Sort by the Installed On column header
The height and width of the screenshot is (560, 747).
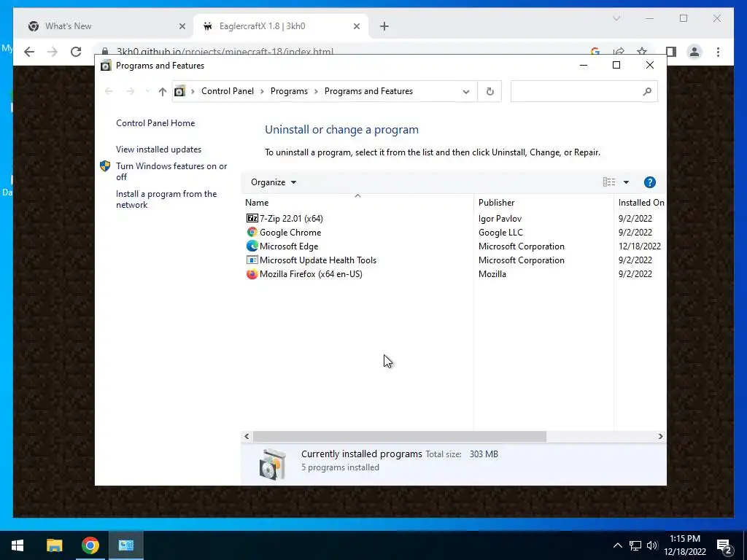click(x=640, y=203)
